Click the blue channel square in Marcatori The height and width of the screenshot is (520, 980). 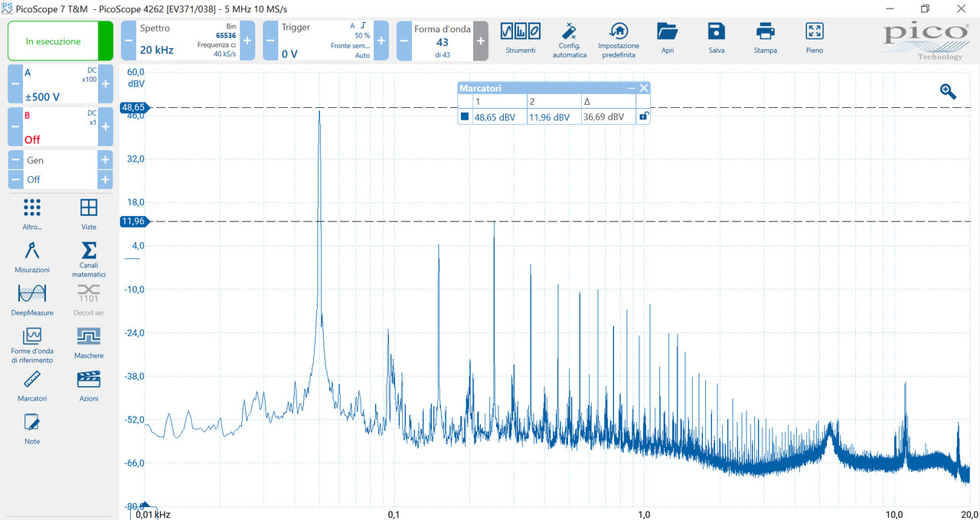point(465,117)
